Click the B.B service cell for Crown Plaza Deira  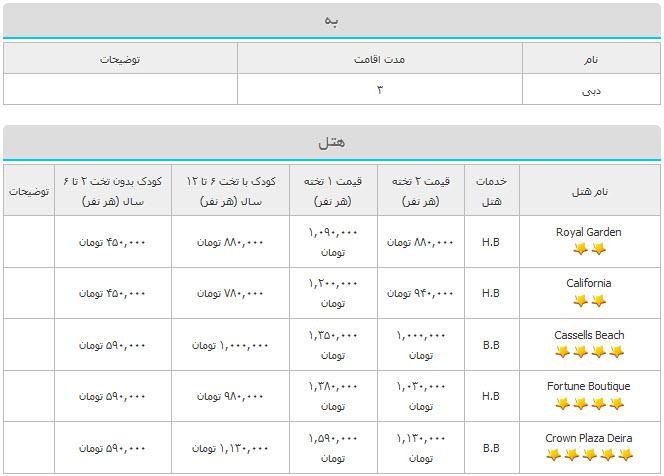[491, 448]
